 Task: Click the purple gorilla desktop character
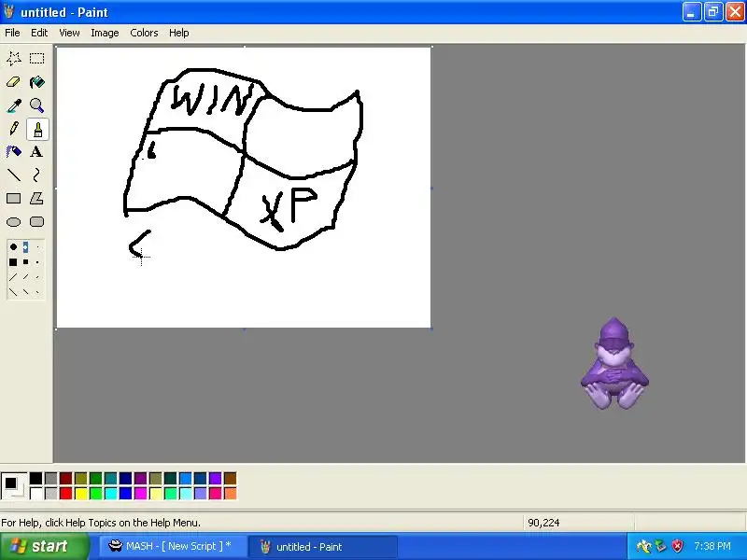pyautogui.click(x=614, y=364)
